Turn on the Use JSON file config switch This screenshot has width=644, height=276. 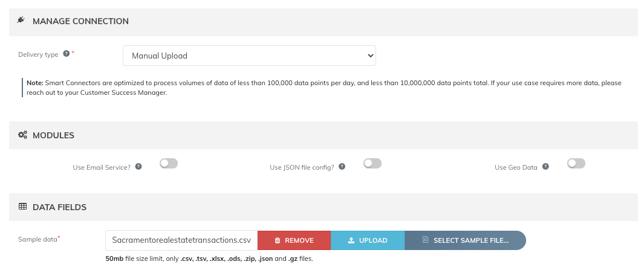click(372, 164)
